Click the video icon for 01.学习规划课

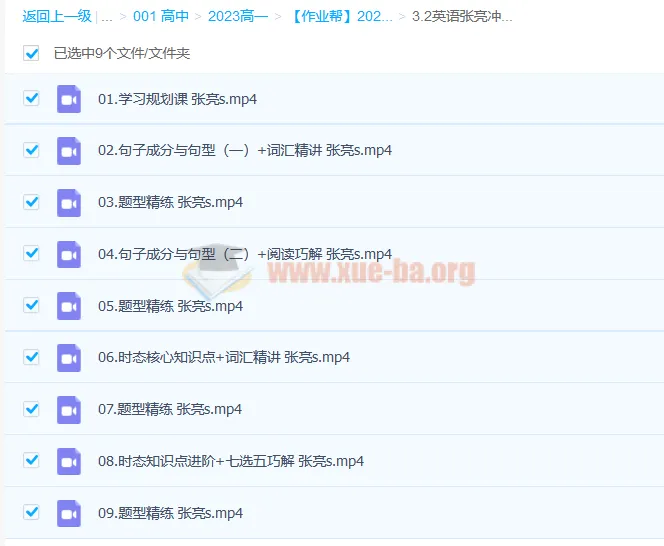(68, 99)
